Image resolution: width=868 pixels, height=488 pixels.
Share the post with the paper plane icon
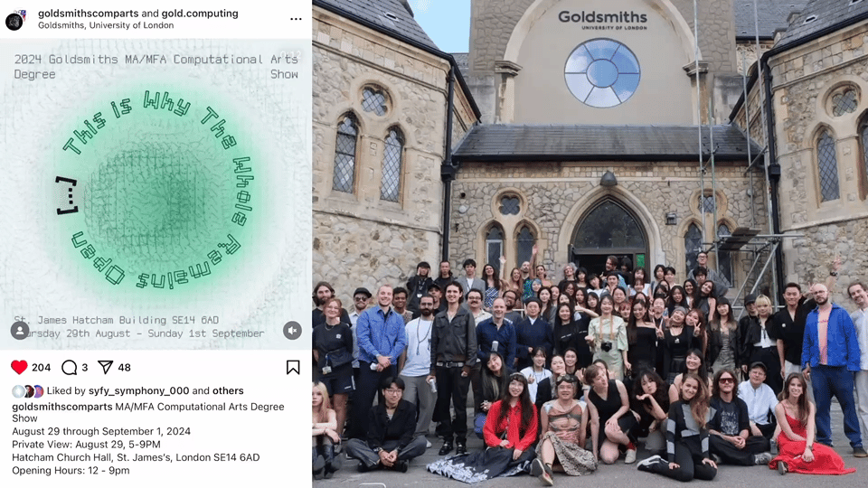point(105,368)
